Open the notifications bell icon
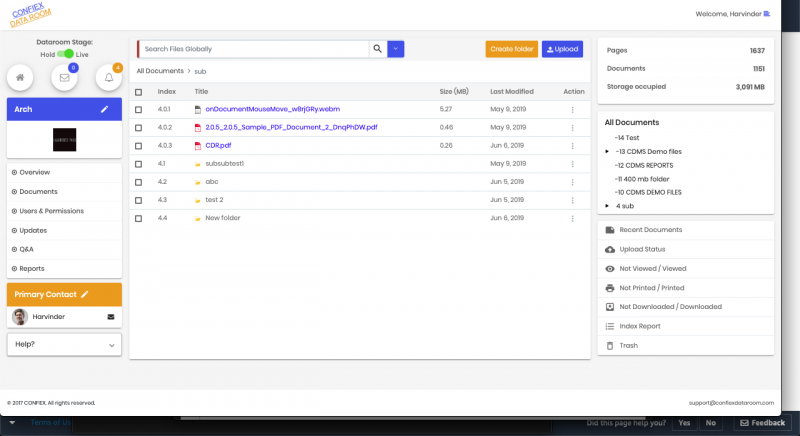Image resolution: width=800 pixels, height=436 pixels. pos(109,77)
